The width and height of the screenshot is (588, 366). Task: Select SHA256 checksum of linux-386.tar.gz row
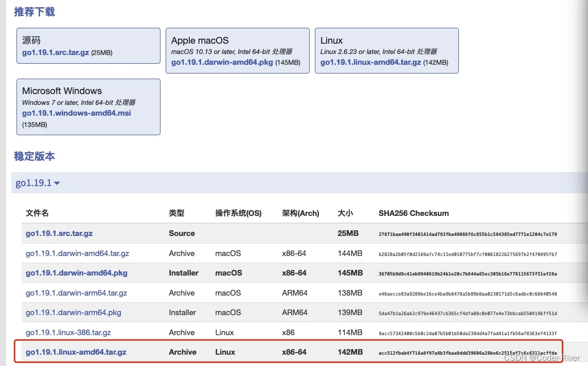coord(468,334)
